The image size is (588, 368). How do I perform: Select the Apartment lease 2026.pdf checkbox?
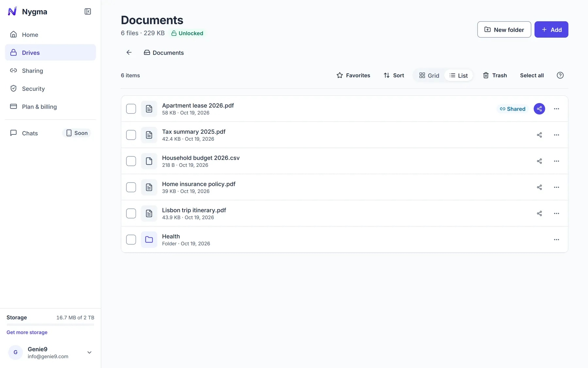pyautogui.click(x=131, y=109)
